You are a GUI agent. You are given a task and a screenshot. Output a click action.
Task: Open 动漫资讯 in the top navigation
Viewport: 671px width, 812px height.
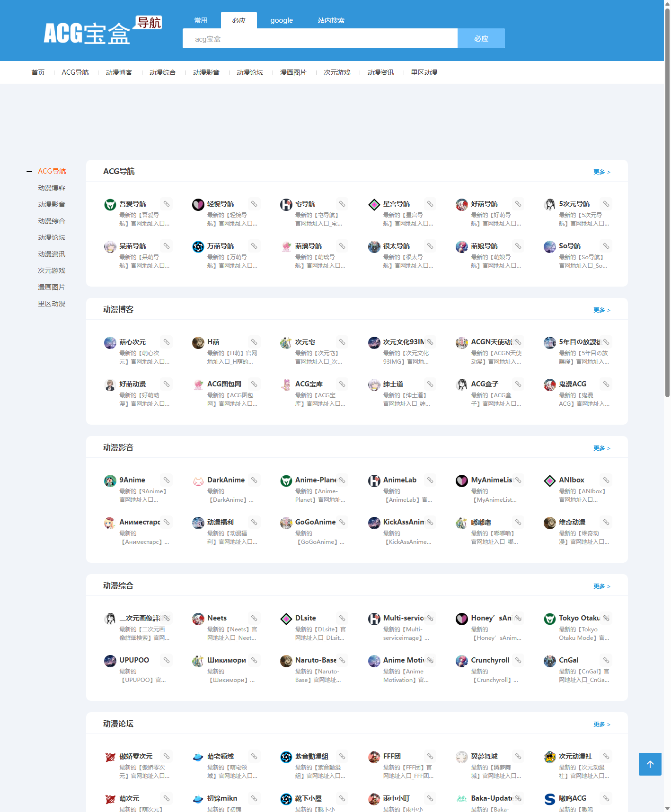[x=380, y=72]
